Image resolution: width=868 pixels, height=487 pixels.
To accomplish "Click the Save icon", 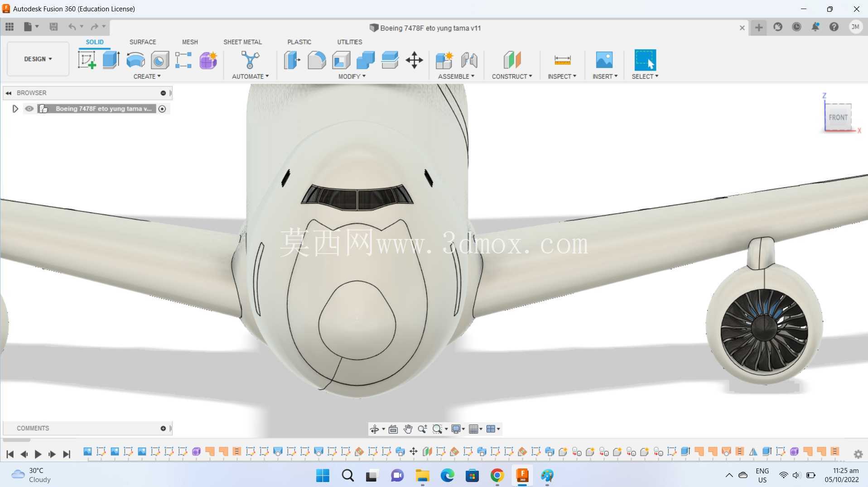I will (x=53, y=27).
